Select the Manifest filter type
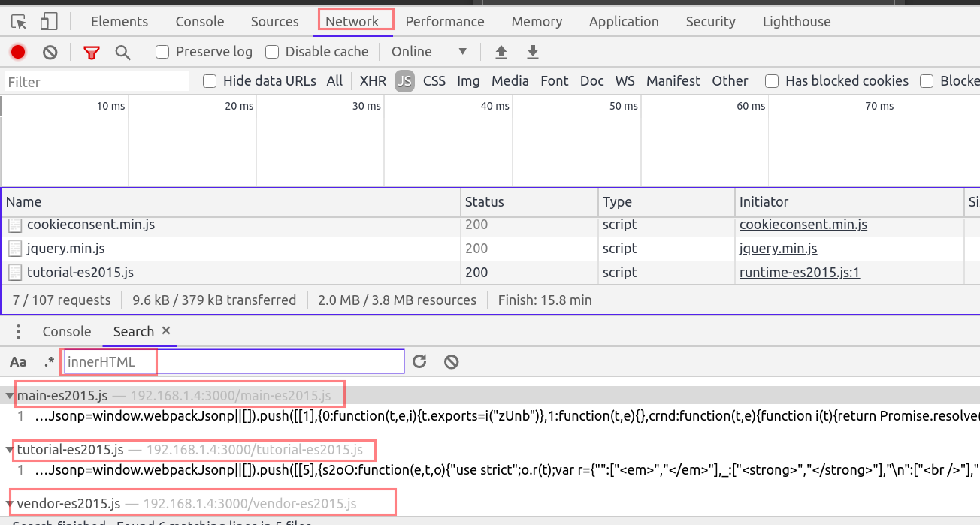This screenshot has height=525, width=980. [x=673, y=81]
